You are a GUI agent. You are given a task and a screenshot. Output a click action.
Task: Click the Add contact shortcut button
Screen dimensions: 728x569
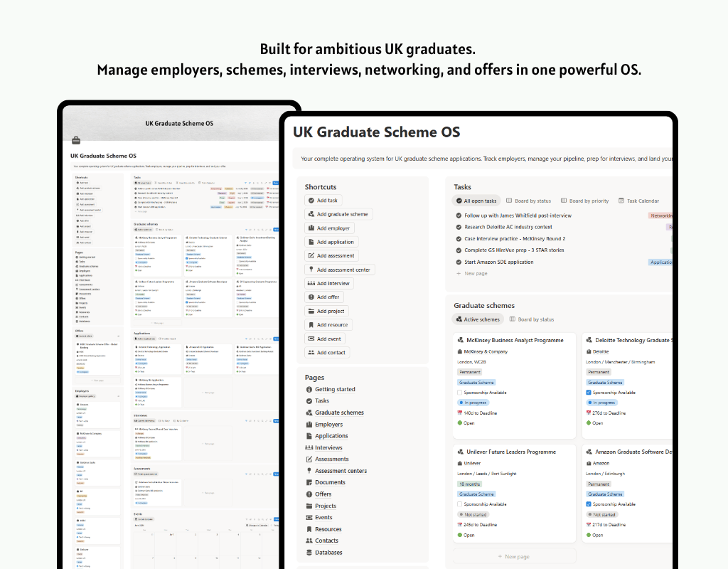[327, 353]
